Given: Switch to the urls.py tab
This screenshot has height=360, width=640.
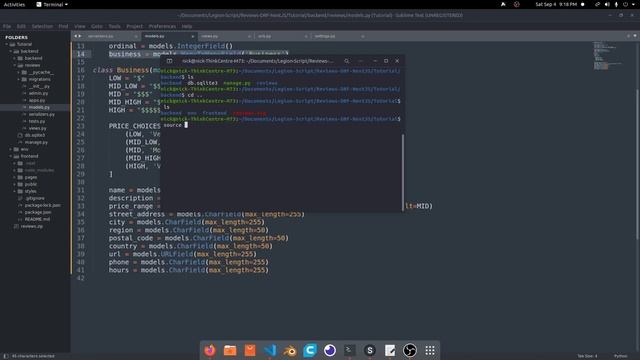Looking at the screenshot, I should click(x=282, y=36).
